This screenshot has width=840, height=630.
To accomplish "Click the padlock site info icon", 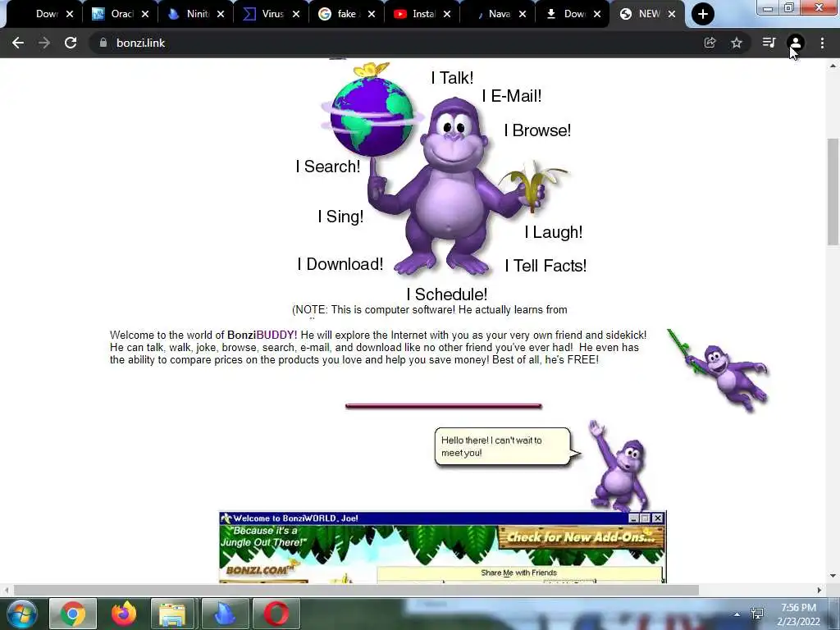I will point(103,43).
